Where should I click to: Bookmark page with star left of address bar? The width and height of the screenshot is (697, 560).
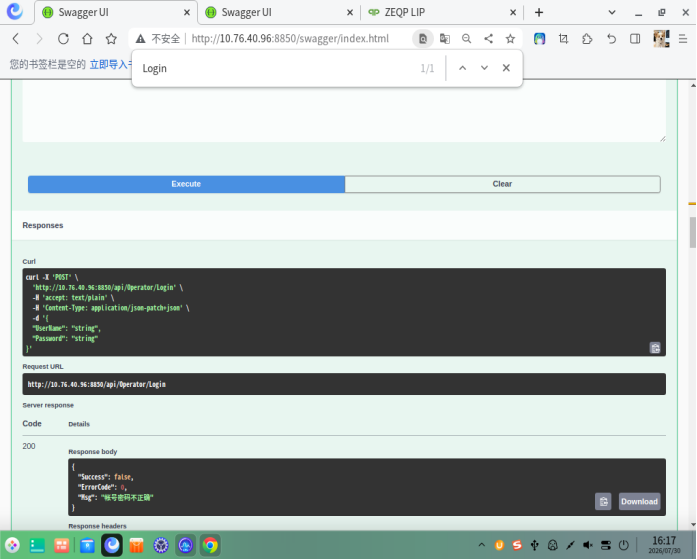[111, 39]
